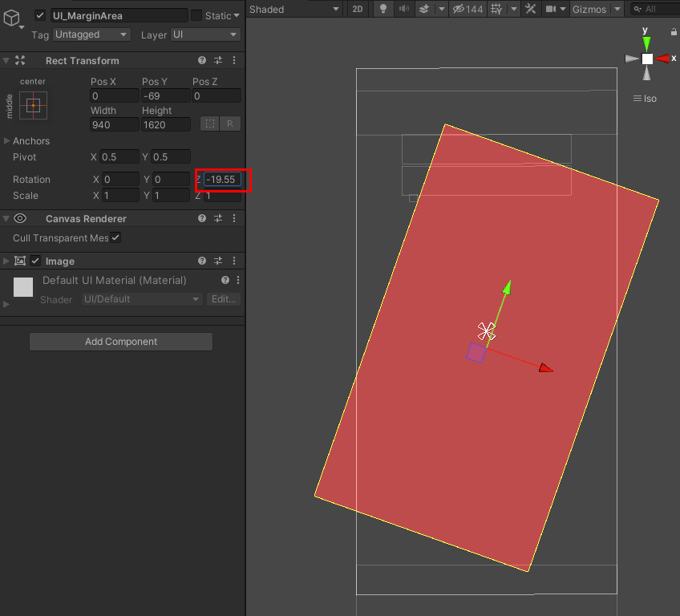
Task: Collapse the Rect Transform component foldout
Action: [x=6, y=61]
